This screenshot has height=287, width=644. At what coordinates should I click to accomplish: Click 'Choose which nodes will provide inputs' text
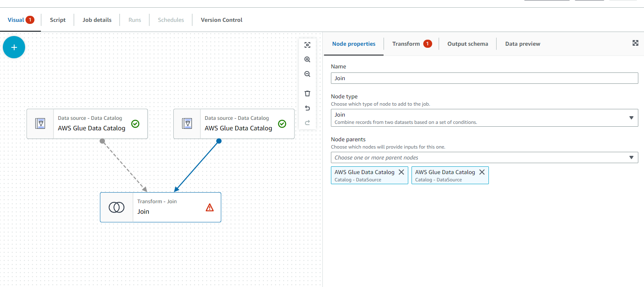coord(388,147)
